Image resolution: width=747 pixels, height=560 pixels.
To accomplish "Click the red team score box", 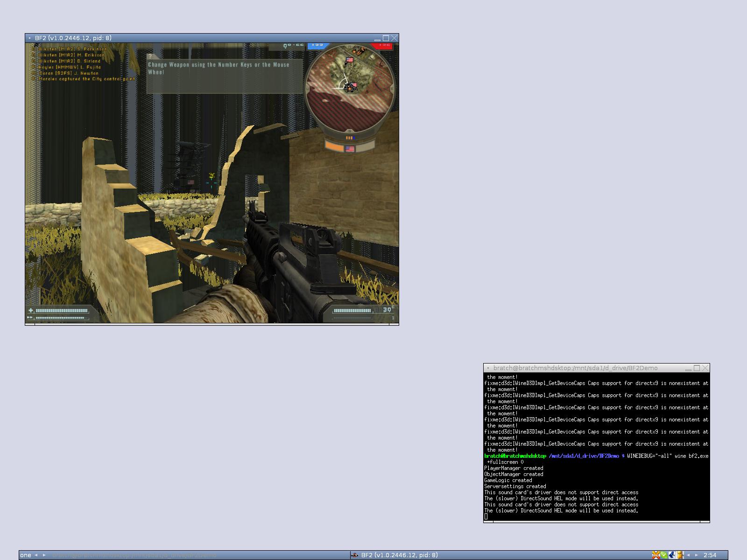I will click(x=381, y=46).
